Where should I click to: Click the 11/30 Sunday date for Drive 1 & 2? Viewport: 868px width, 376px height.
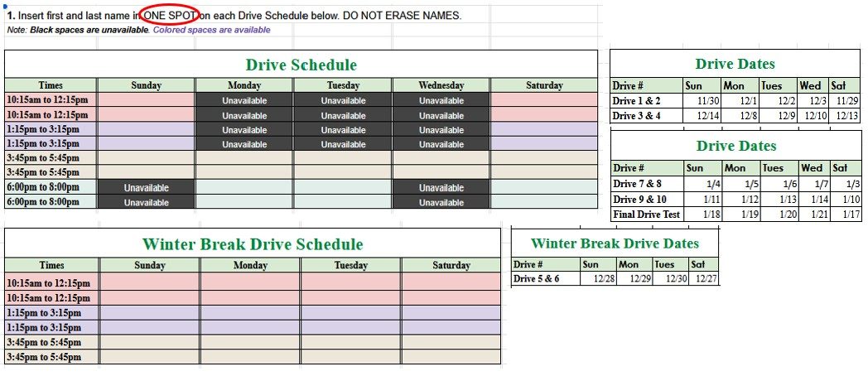pos(702,101)
